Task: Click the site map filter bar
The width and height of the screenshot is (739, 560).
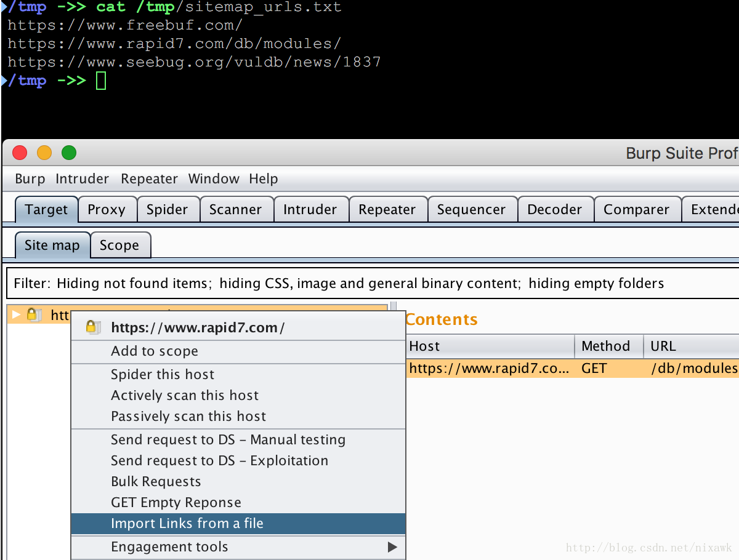Action: [373, 283]
